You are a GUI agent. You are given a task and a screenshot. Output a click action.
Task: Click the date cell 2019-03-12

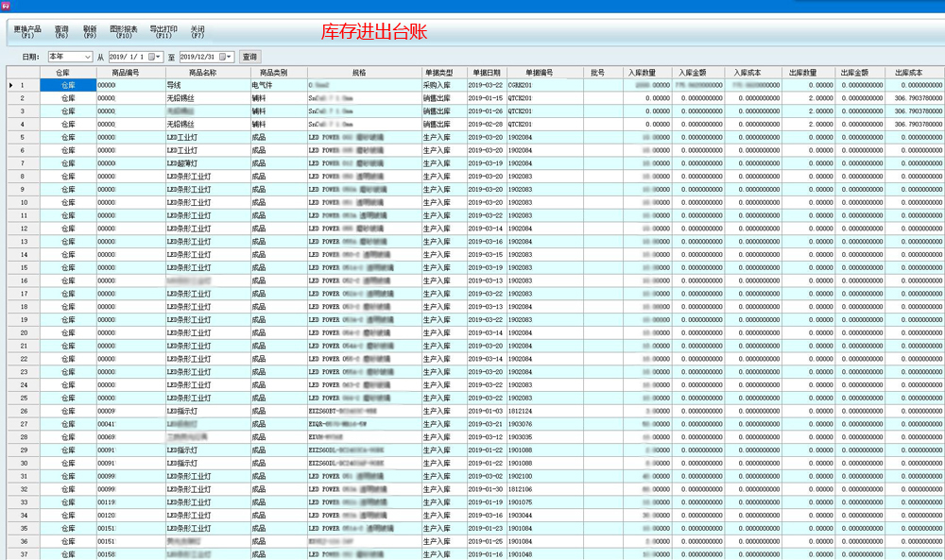(487, 437)
